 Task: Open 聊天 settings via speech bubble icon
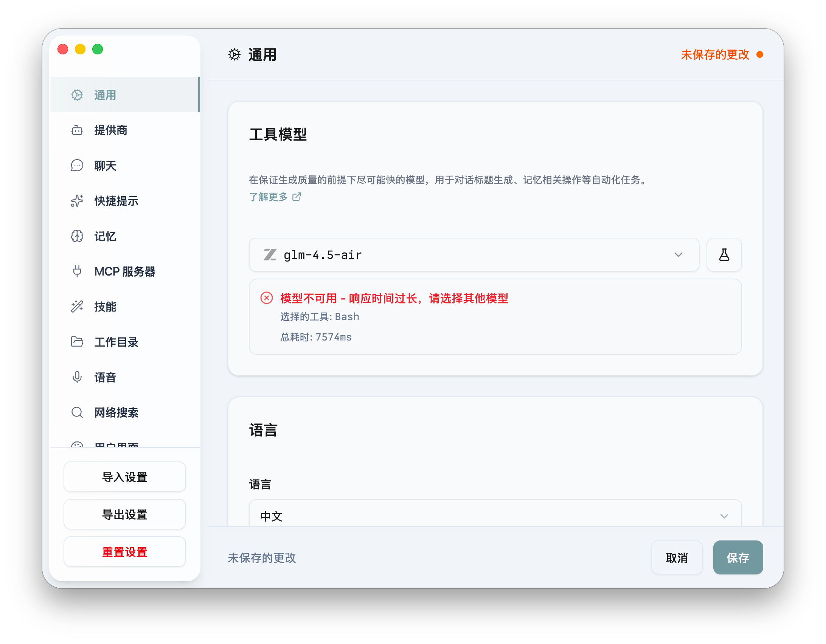77,166
